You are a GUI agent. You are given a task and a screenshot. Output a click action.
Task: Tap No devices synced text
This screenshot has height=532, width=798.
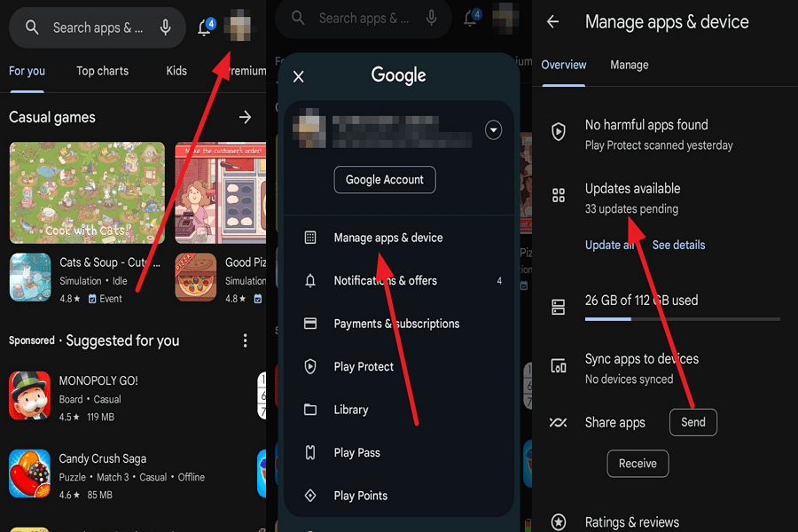click(x=629, y=379)
